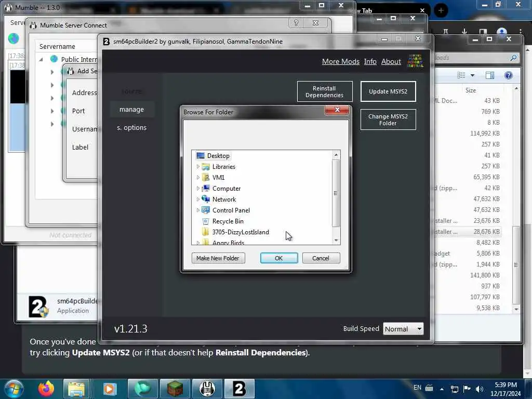Open the About link
Image resolution: width=532 pixels, height=399 pixels.
(391, 61)
